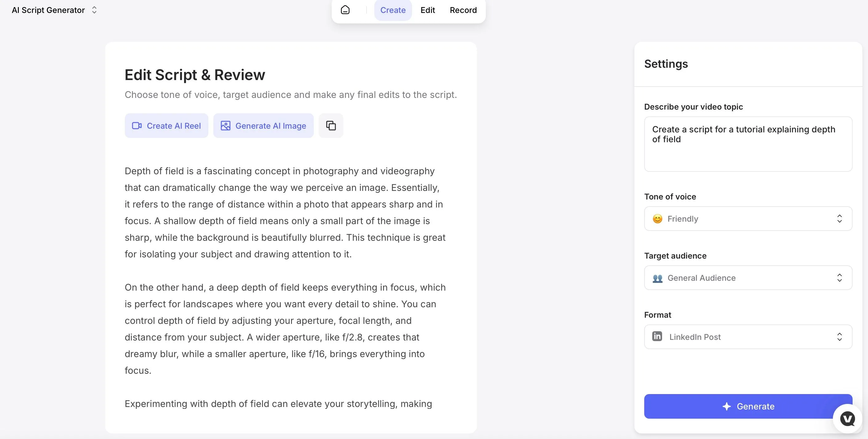This screenshot has height=439, width=868.
Task: Focus the video topic description field
Action: [748, 144]
